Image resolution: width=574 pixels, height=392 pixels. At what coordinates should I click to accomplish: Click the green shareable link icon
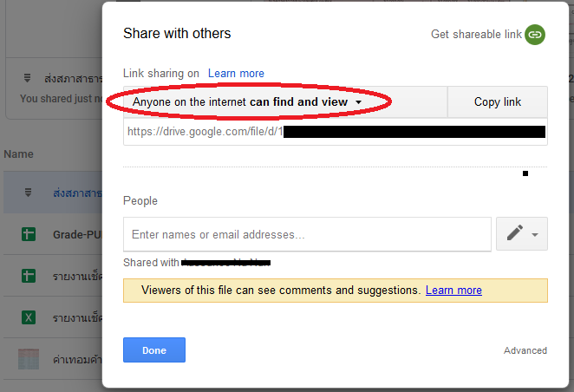536,35
